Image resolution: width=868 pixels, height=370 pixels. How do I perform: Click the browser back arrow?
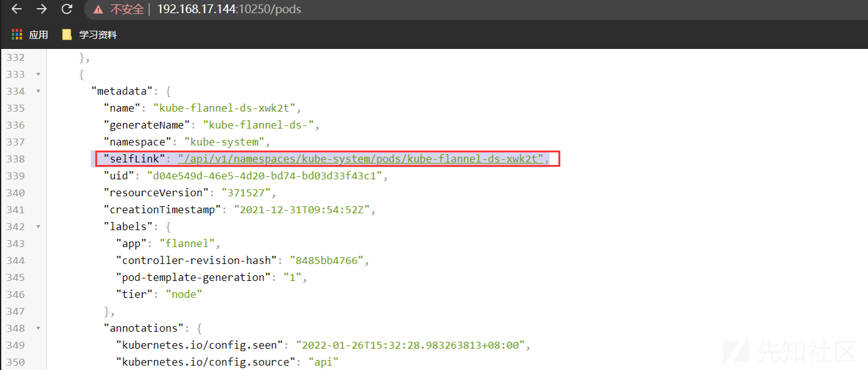click(x=17, y=9)
